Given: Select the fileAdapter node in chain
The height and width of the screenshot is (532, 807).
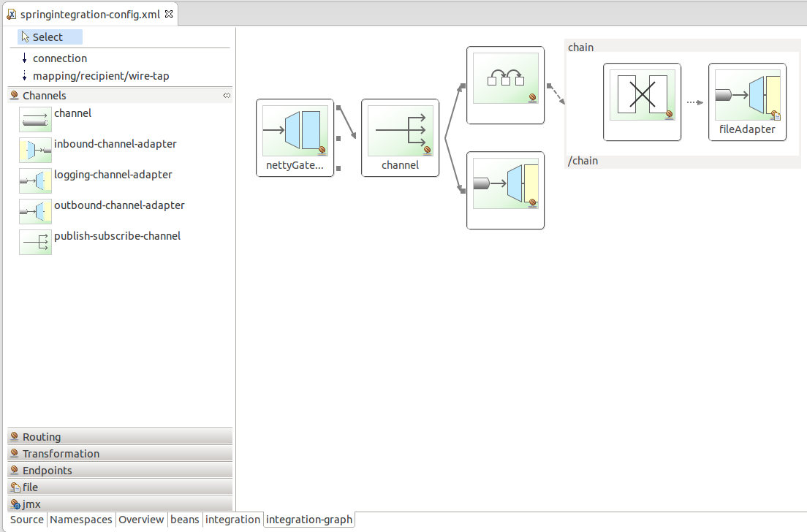Looking at the screenshot, I should coord(747,102).
